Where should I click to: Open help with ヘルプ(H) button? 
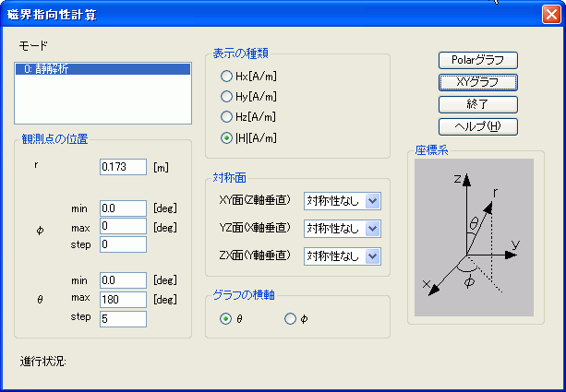[x=476, y=126]
